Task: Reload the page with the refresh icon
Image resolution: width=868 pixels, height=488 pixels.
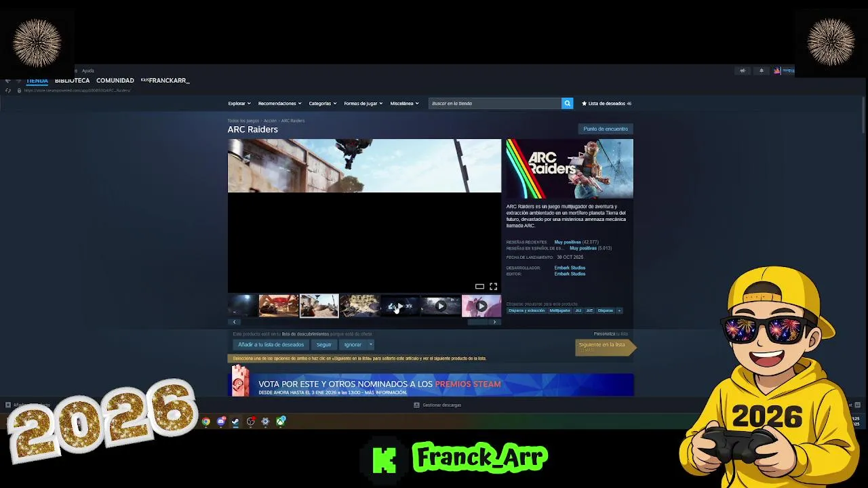Action: click(7, 90)
